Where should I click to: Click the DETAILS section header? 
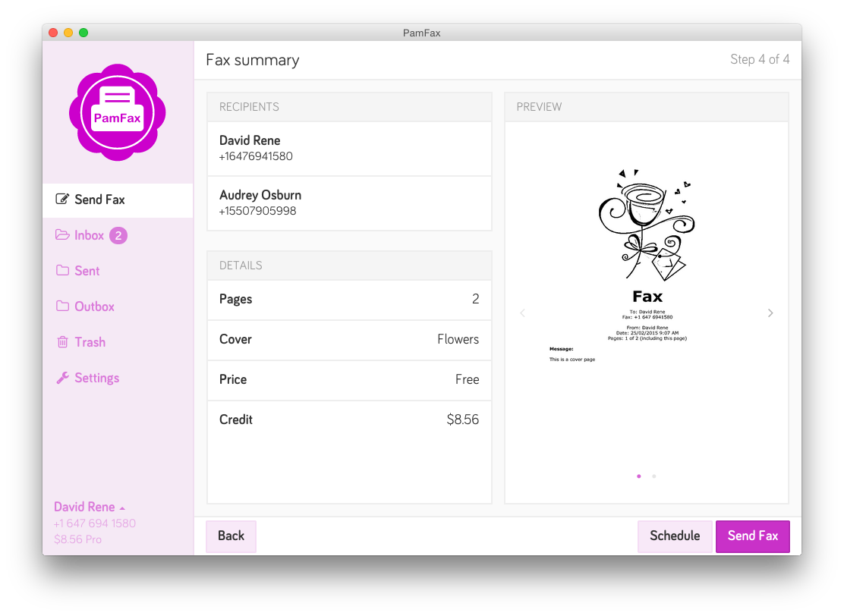(x=349, y=266)
